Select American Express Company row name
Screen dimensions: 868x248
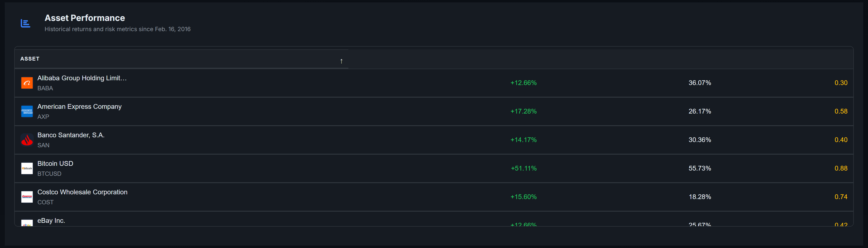click(79, 107)
